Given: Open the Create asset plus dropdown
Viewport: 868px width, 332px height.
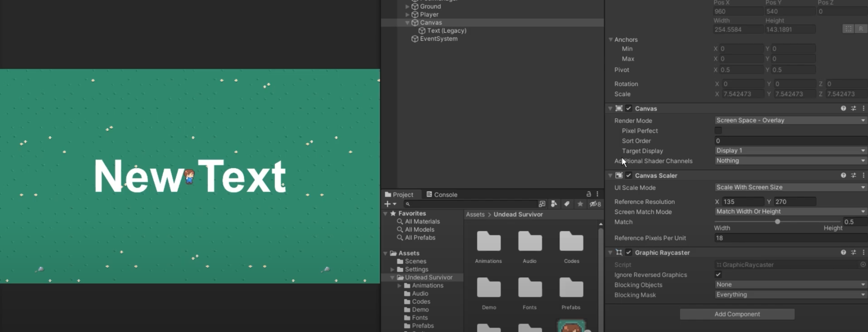Looking at the screenshot, I should (390, 204).
